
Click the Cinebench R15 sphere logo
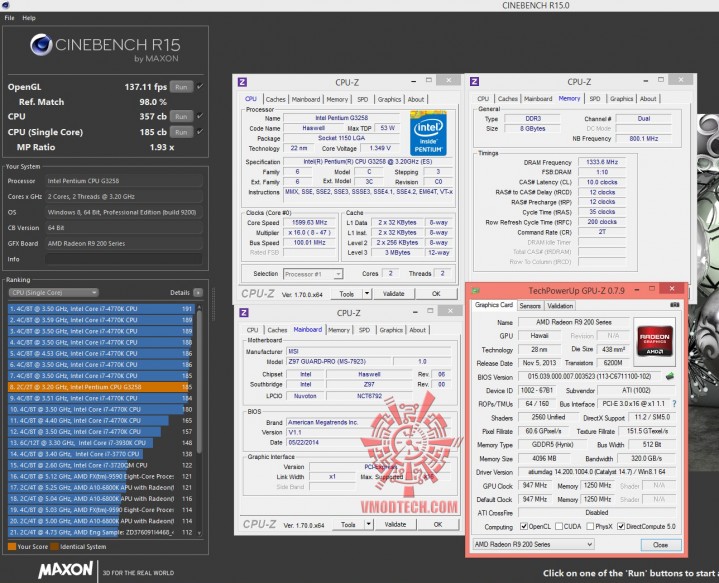click(41, 45)
